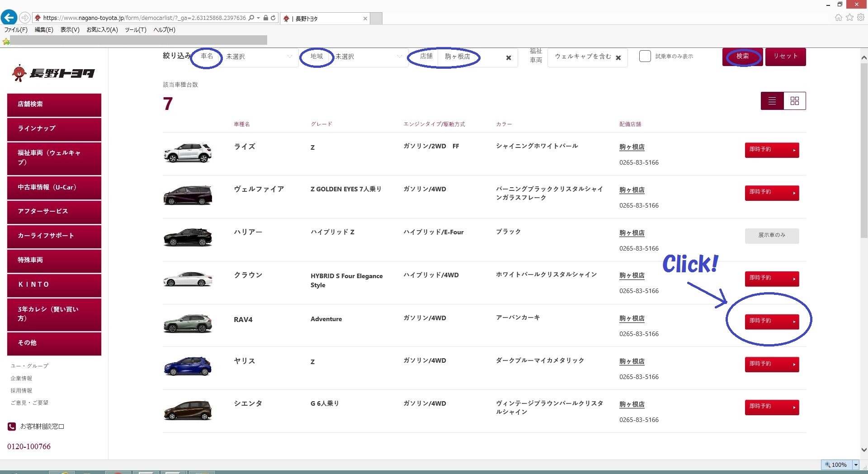Open the 福祉車両 ウェルキャブを含む dropdown

pyautogui.click(x=587, y=57)
